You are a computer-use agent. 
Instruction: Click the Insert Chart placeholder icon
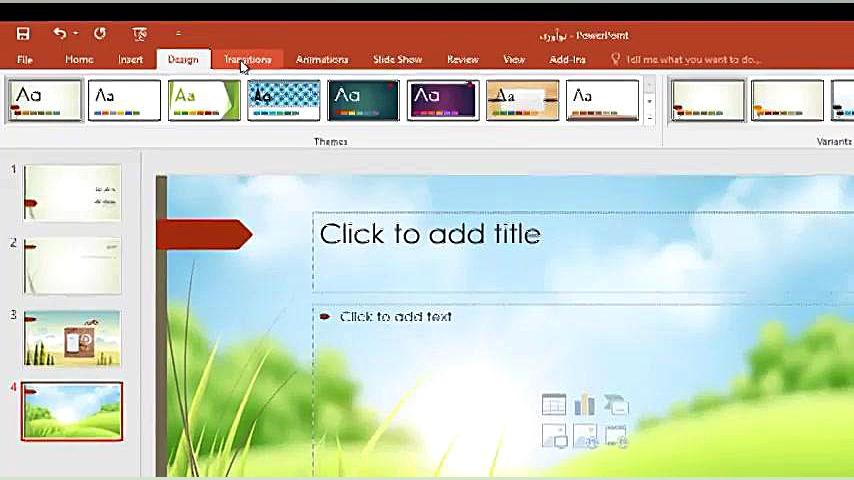584,405
